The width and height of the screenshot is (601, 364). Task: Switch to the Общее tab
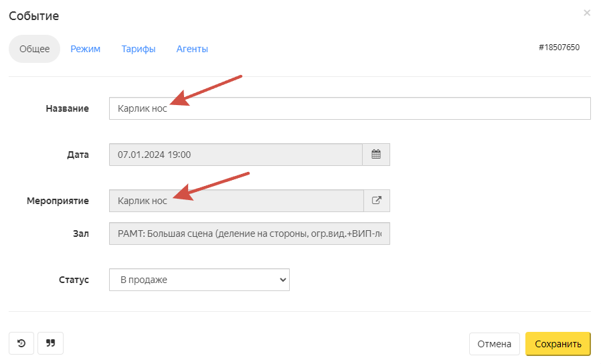pyautogui.click(x=34, y=49)
